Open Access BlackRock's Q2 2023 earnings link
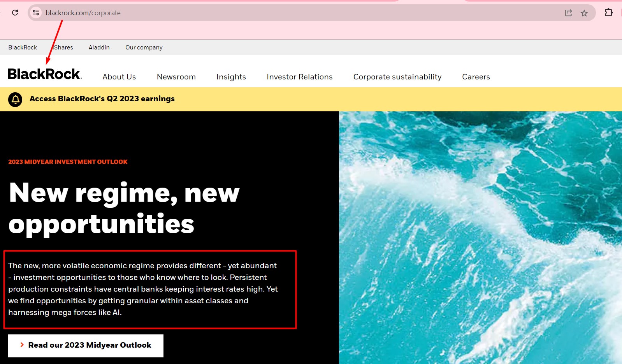Screen dimensions: 622x364 102,99
